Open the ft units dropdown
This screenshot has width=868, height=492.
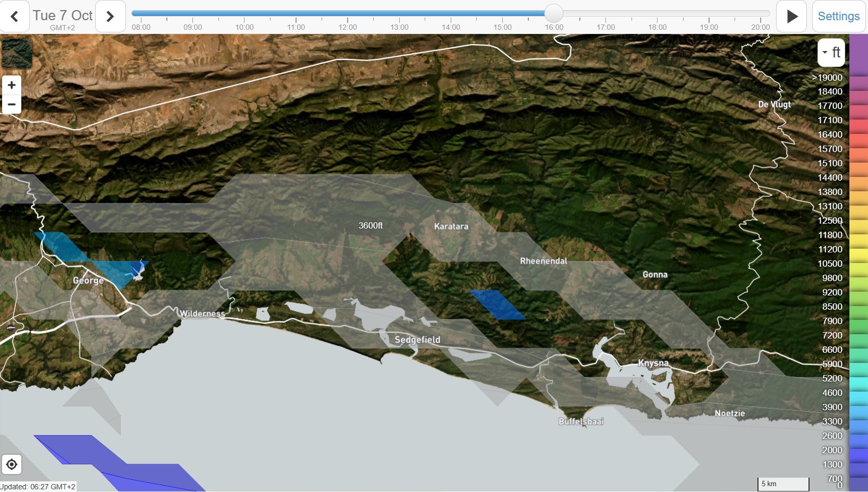831,52
